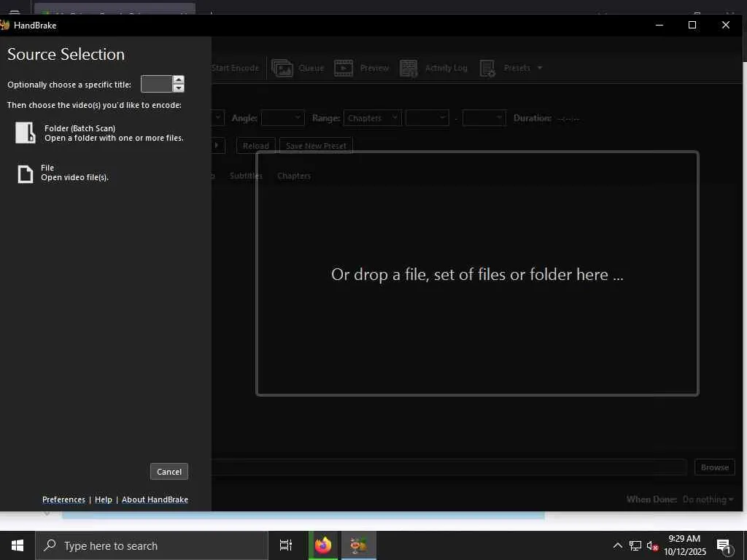Click the Folder (Batch Scan) icon
The image size is (747, 560).
26,133
